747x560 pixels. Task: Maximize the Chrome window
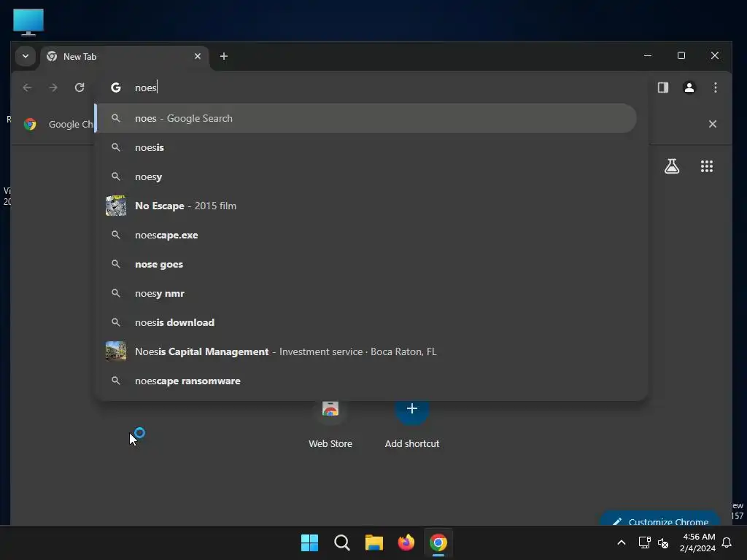(681, 55)
